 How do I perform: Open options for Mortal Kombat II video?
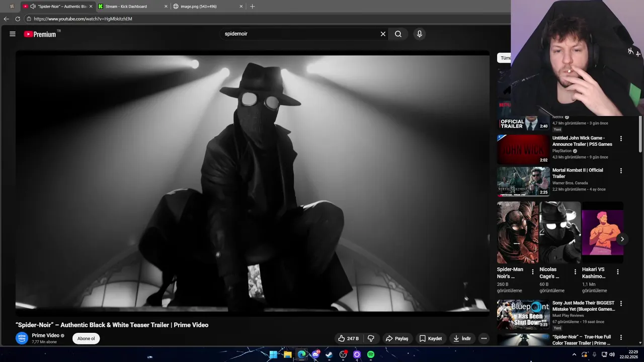click(x=621, y=170)
